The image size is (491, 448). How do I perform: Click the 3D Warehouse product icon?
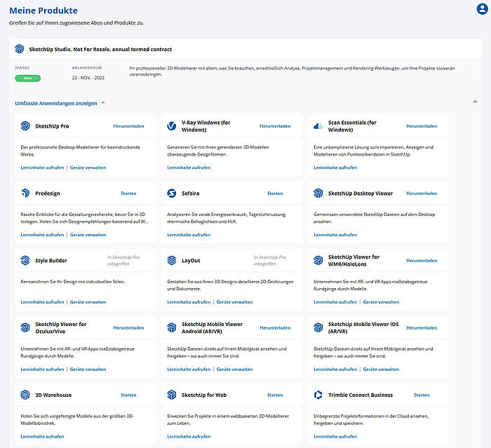[x=25, y=395]
